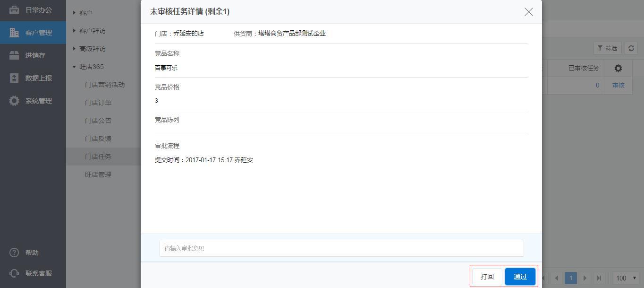Select the 门店订单 menu item
The width and height of the screenshot is (644, 288).
click(98, 103)
